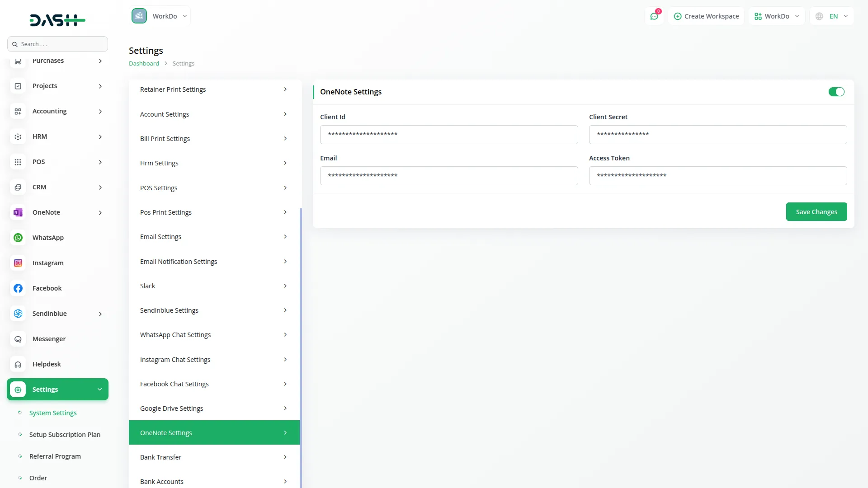
Task: Open the notifications chat bubble icon
Action: click(x=654, y=16)
